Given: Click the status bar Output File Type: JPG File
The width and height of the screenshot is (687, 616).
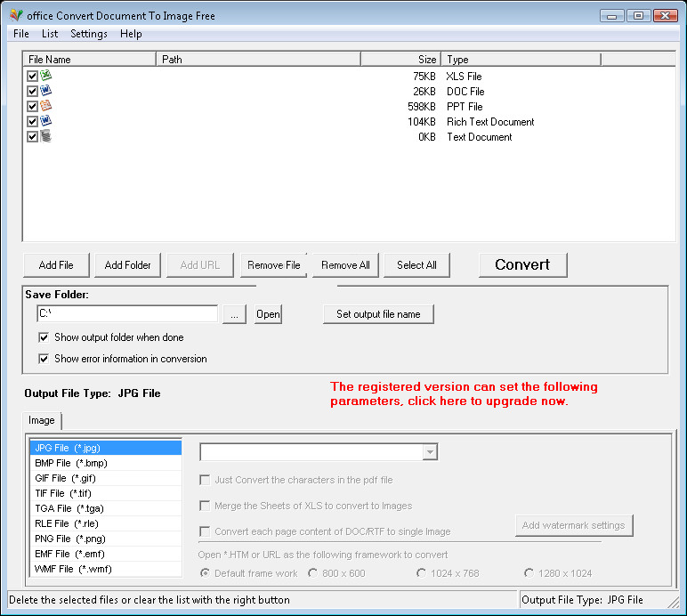Looking at the screenshot, I should 582,600.
